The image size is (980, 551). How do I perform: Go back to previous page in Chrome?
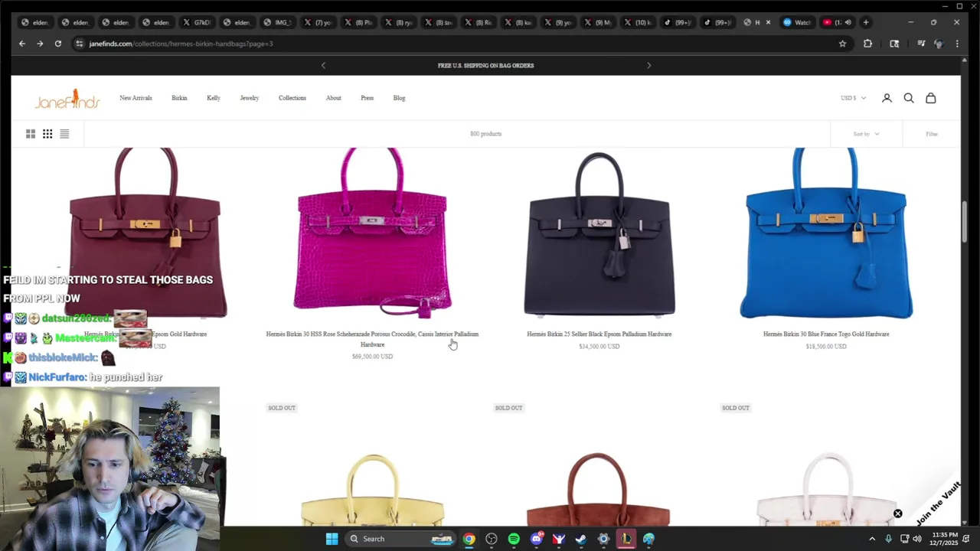tap(21, 44)
